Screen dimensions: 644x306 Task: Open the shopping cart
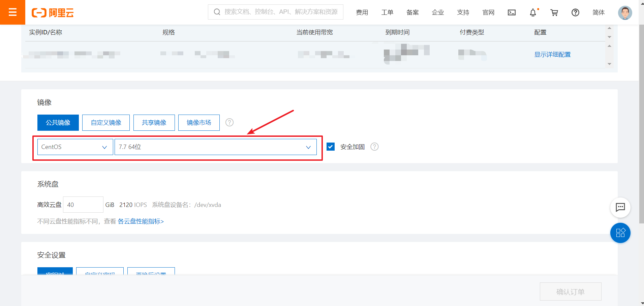point(554,12)
